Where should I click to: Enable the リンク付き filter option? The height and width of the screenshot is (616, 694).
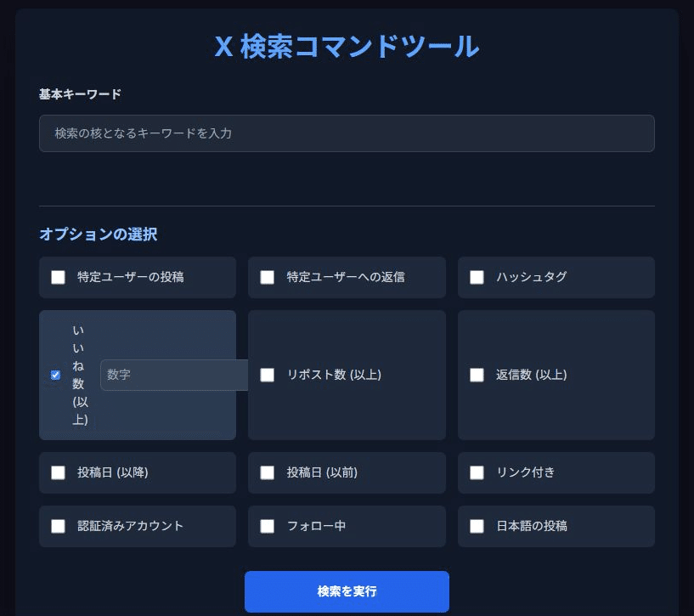[x=477, y=472]
